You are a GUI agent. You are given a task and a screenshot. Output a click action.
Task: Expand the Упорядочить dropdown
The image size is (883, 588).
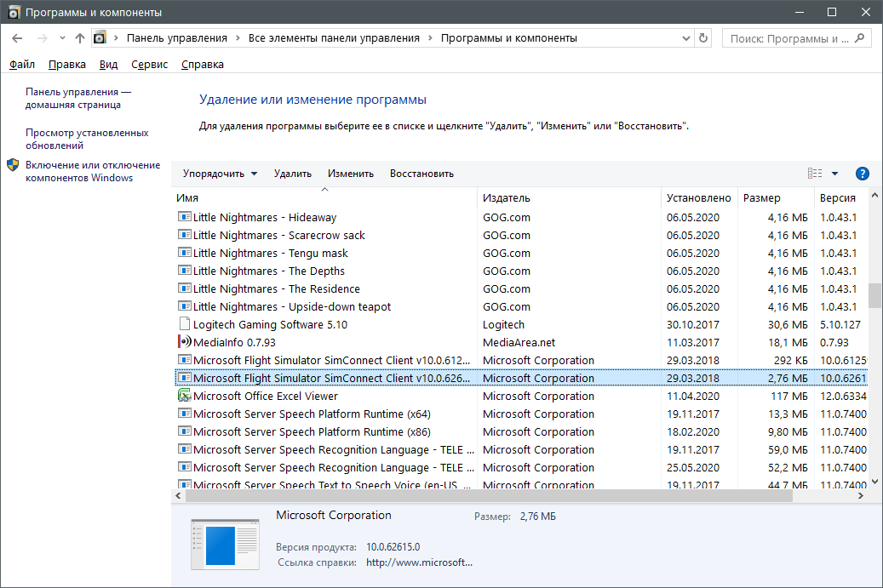[220, 174]
